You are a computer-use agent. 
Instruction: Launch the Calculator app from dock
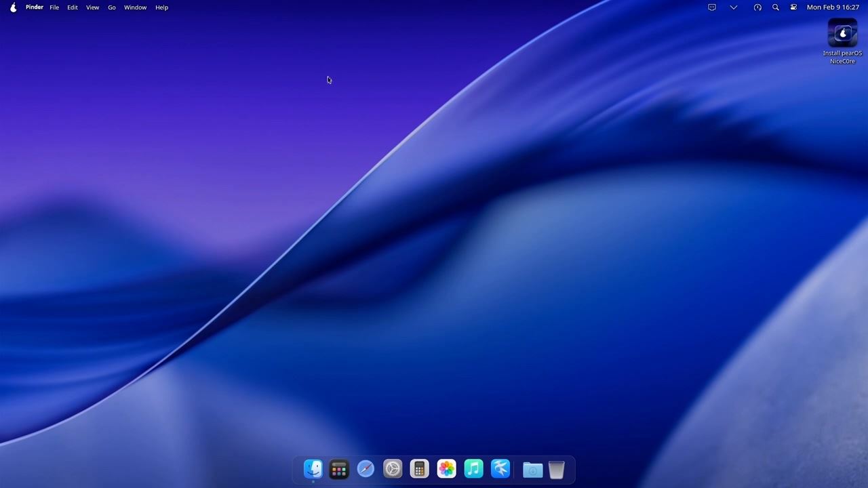pyautogui.click(x=419, y=469)
